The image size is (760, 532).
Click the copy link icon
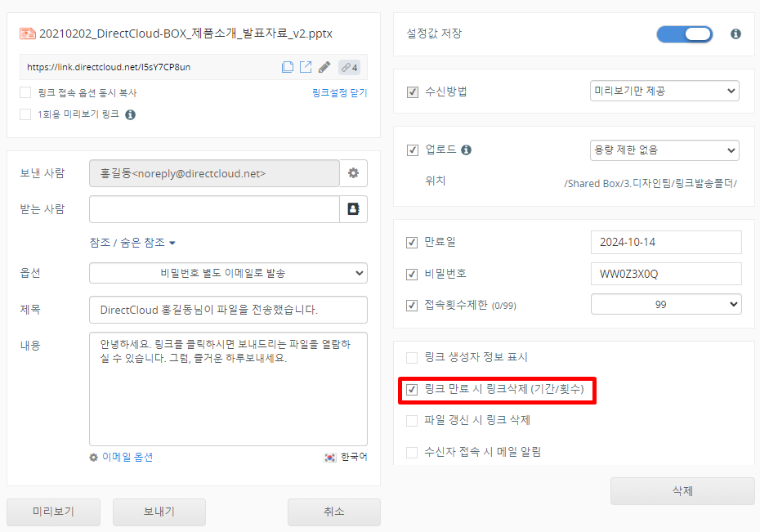288,67
